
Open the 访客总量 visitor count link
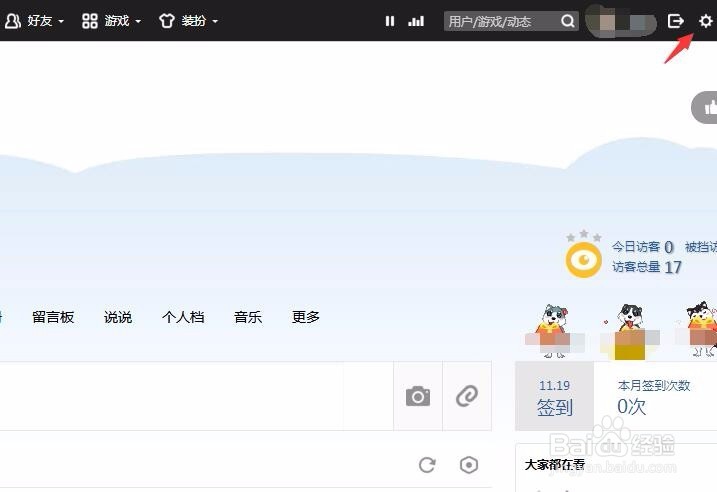coord(647,267)
